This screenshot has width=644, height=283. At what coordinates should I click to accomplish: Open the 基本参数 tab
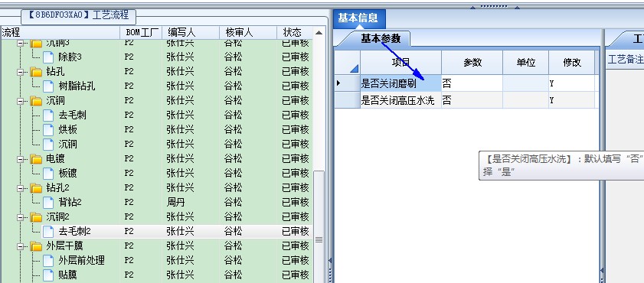coord(380,38)
